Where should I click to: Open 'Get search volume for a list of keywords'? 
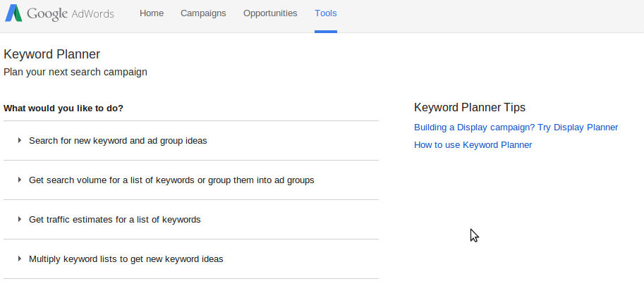pos(171,180)
